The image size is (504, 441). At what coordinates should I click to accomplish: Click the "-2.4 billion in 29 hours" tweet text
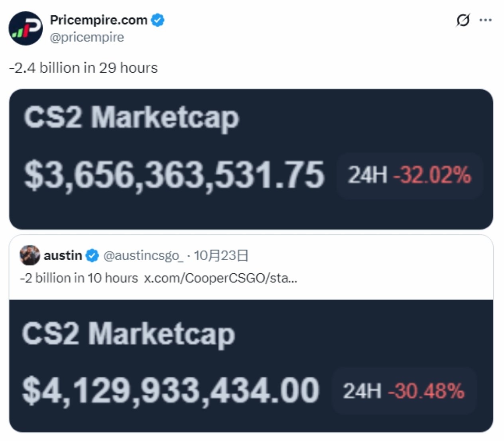[83, 68]
